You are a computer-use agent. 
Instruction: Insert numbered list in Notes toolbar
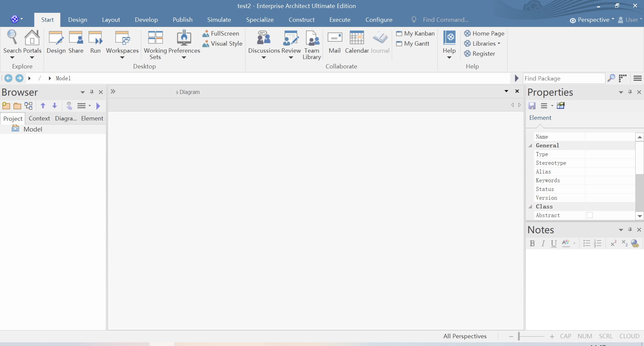click(x=598, y=243)
